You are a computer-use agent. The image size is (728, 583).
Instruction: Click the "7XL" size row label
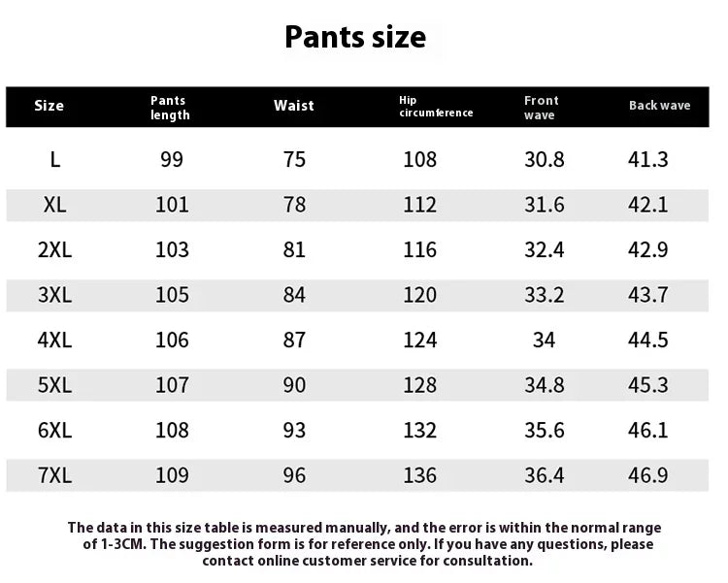click(55, 475)
